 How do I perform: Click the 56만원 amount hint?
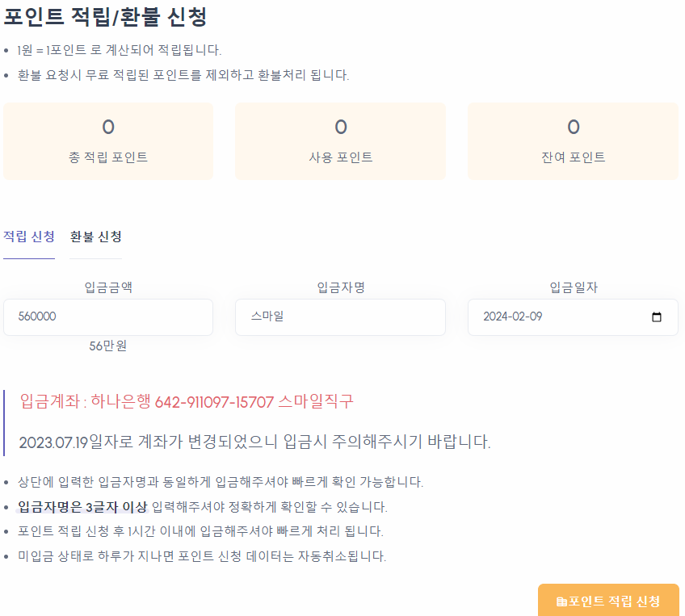(x=108, y=346)
